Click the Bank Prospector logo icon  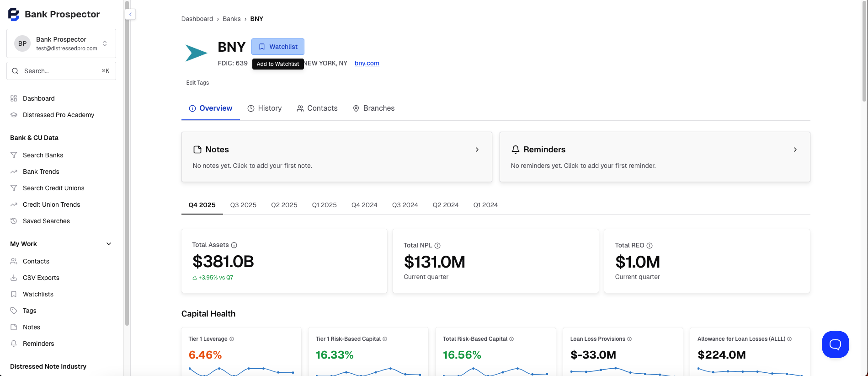[x=14, y=14]
